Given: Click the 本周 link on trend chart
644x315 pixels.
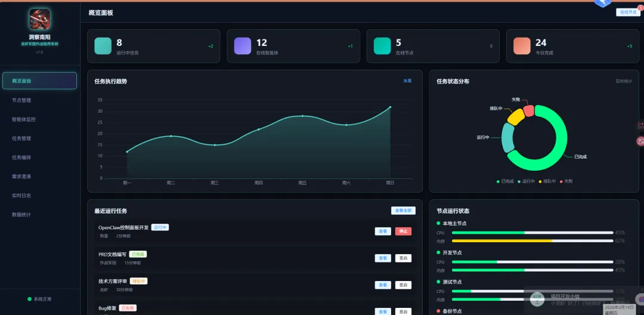Looking at the screenshot, I should click(407, 81).
